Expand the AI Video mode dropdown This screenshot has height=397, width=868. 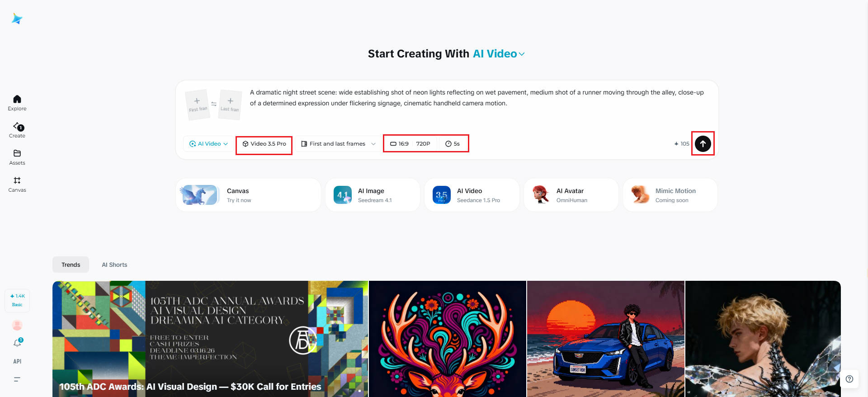coord(208,144)
